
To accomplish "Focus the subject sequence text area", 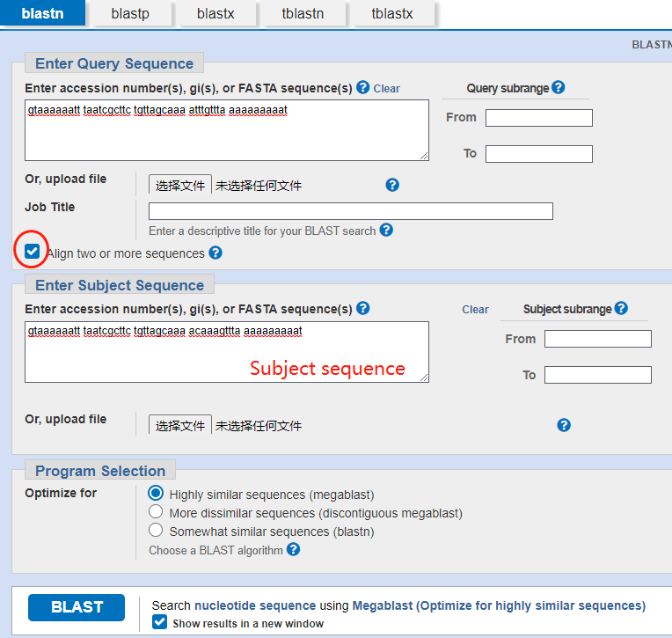I will click(x=227, y=352).
